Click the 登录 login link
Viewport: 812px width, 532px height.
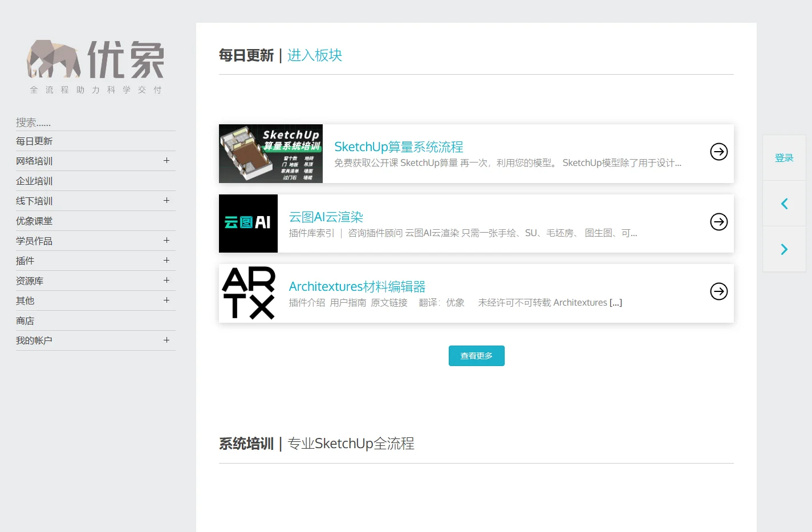click(784, 158)
